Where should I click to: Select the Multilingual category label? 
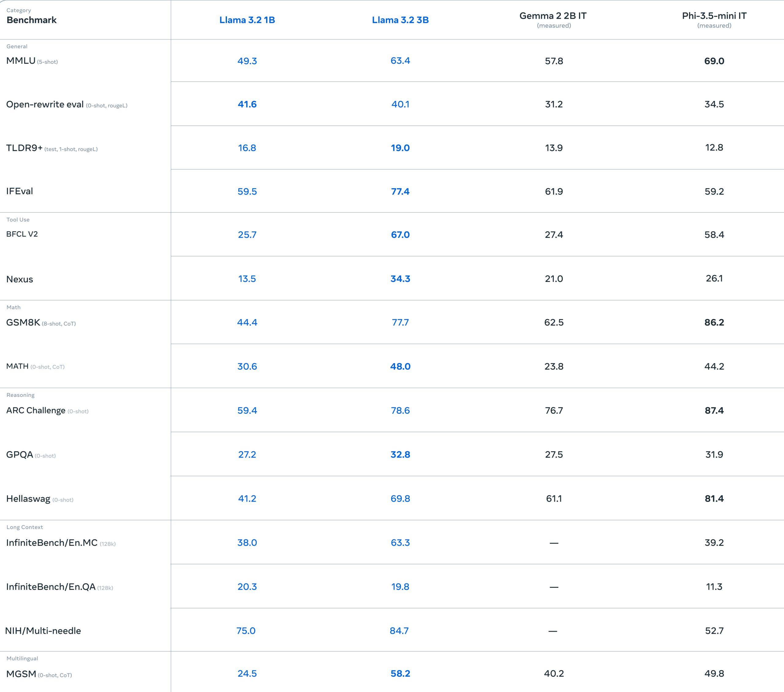tap(22, 658)
